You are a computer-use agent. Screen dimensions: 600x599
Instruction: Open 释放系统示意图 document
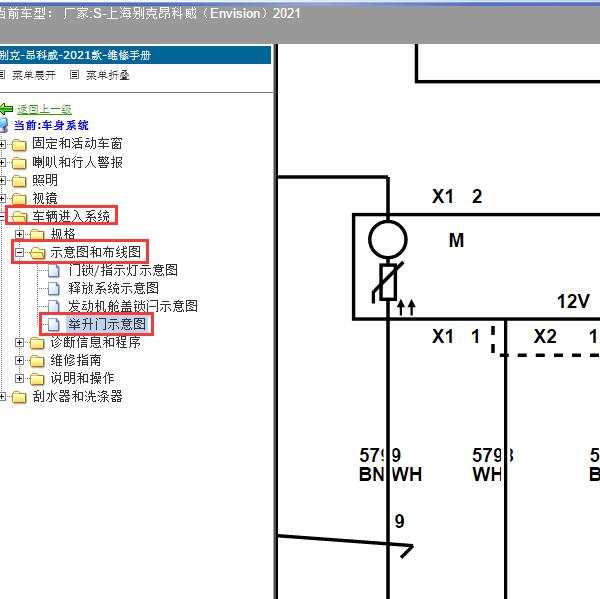[x=114, y=288]
